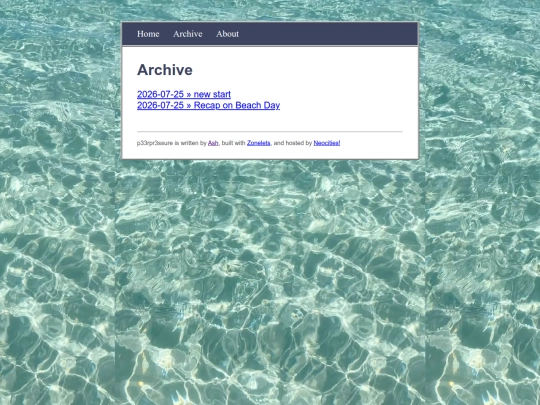Open the post '2026-07-25 » new start'

click(x=184, y=94)
